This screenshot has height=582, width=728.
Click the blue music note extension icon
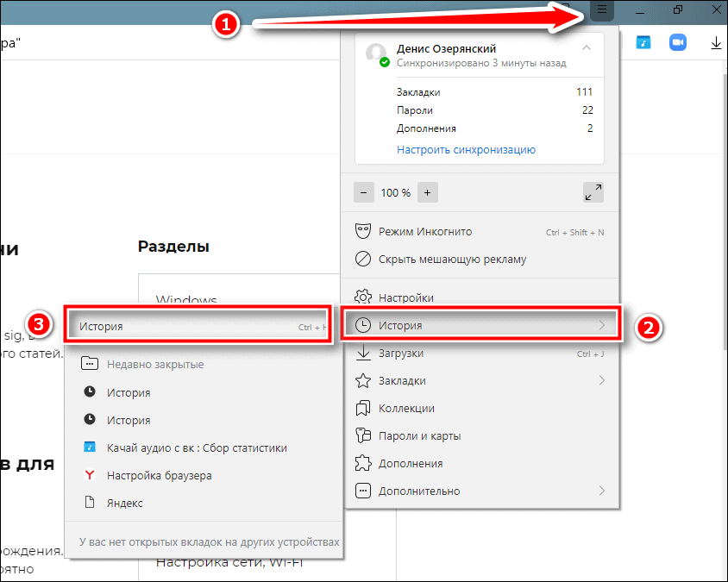tap(643, 42)
